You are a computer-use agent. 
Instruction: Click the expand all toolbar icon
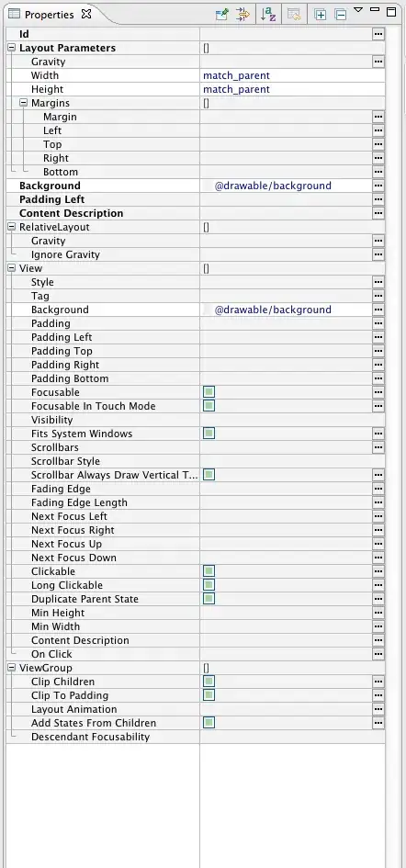[321, 15]
